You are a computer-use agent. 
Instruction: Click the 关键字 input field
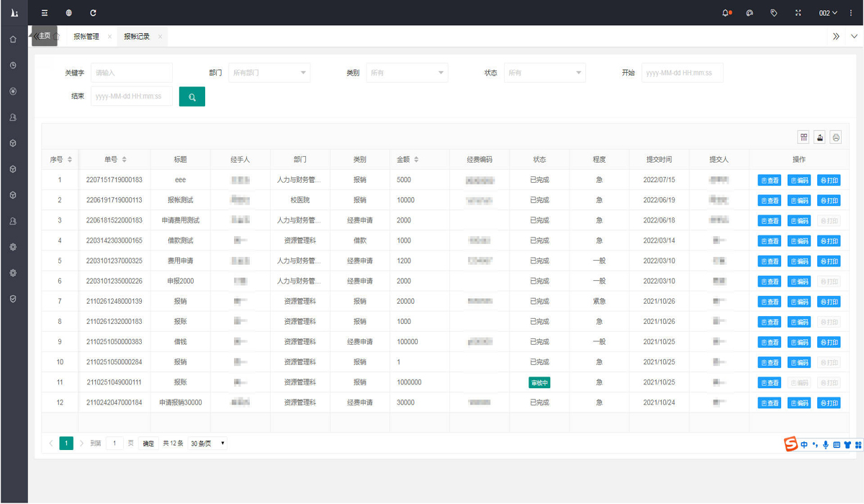132,73
